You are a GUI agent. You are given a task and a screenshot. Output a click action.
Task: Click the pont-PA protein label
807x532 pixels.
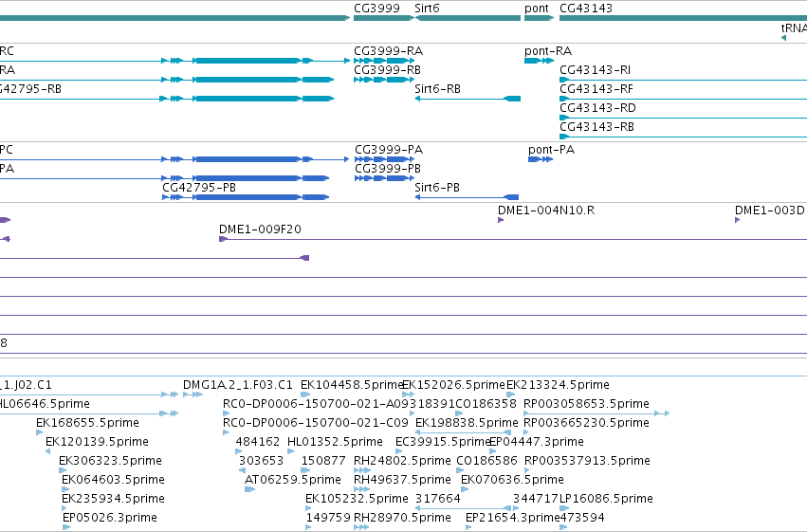551,150
